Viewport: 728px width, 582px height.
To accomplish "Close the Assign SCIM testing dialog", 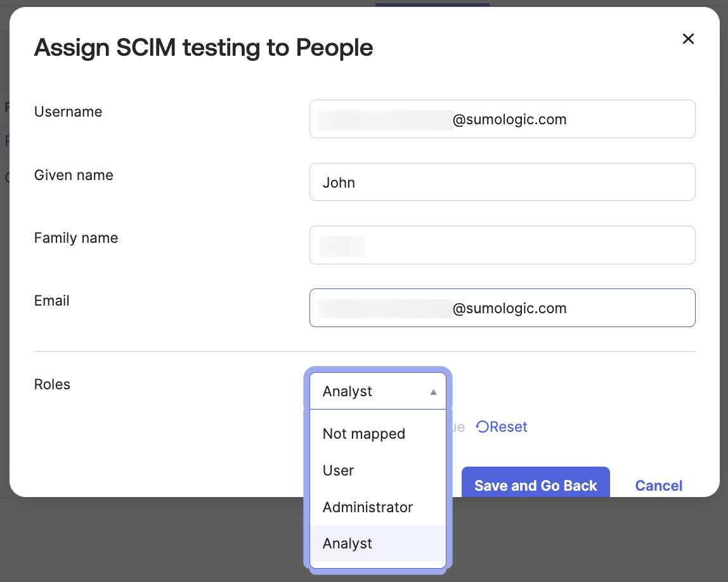I will [688, 39].
